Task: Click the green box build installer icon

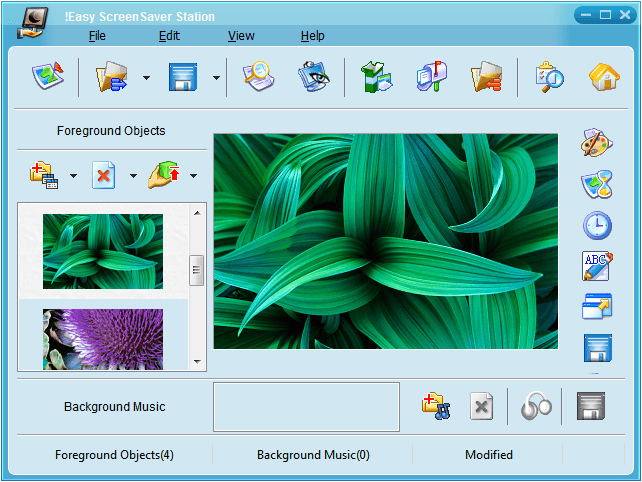Action: (x=377, y=77)
